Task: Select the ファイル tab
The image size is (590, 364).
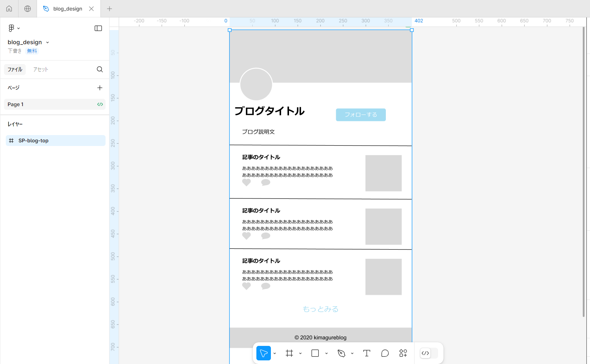Action: point(15,70)
